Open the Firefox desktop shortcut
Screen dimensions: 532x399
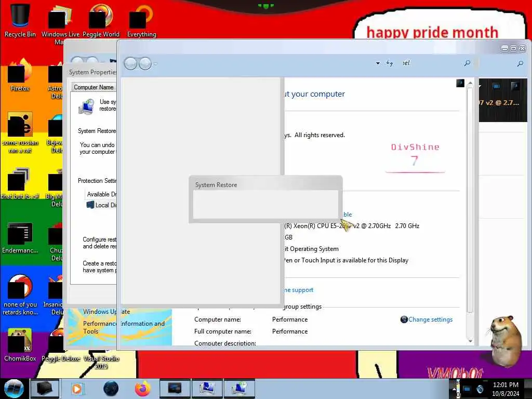click(x=20, y=75)
